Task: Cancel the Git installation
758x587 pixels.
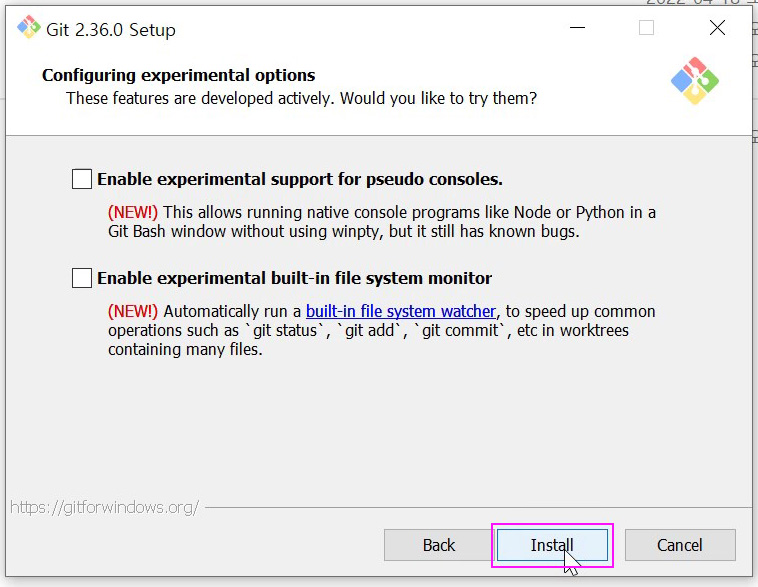Action: 680,545
